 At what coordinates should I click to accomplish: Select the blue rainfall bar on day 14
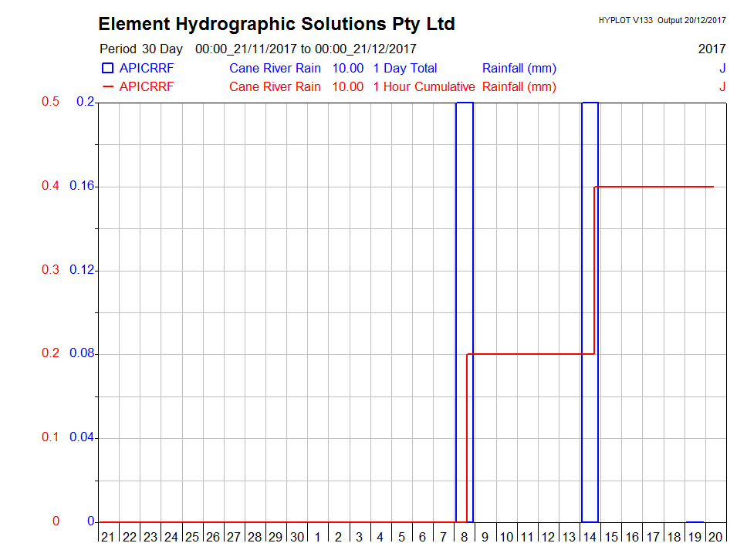(590, 309)
